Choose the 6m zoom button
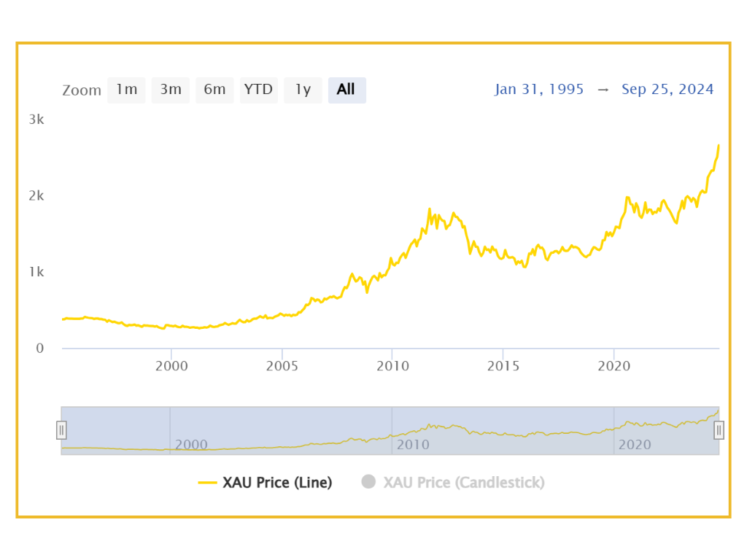The width and height of the screenshot is (747, 560). [214, 90]
